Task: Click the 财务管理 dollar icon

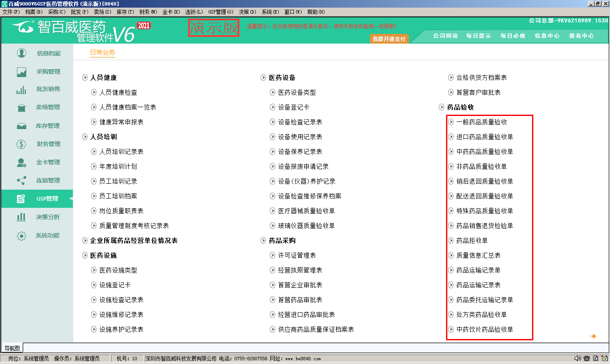Action: [x=21, y=144]
